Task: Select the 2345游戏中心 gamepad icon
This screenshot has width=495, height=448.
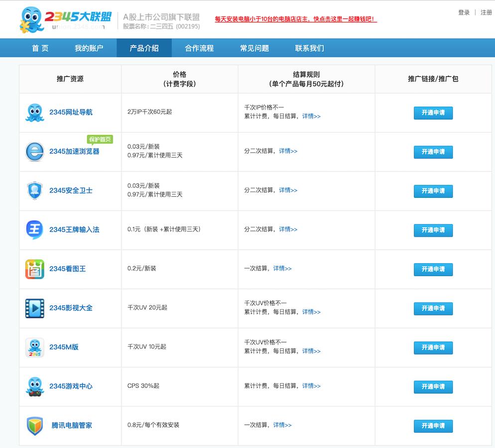Action: [x=34, y=386]
